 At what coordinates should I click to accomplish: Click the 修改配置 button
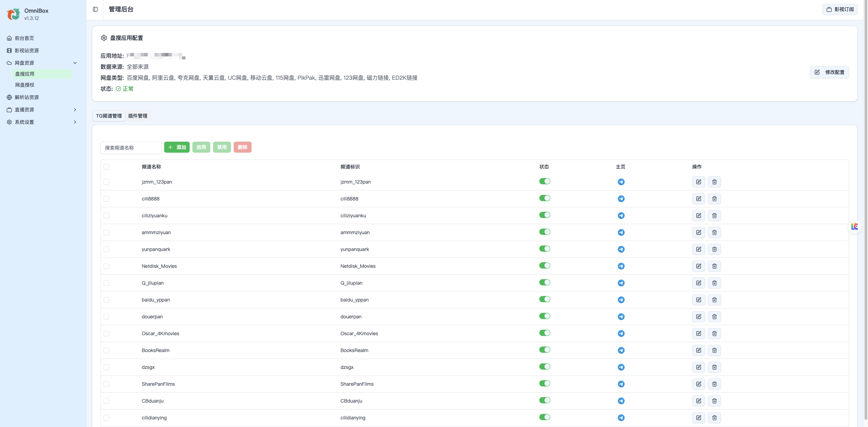coord(829,72)
